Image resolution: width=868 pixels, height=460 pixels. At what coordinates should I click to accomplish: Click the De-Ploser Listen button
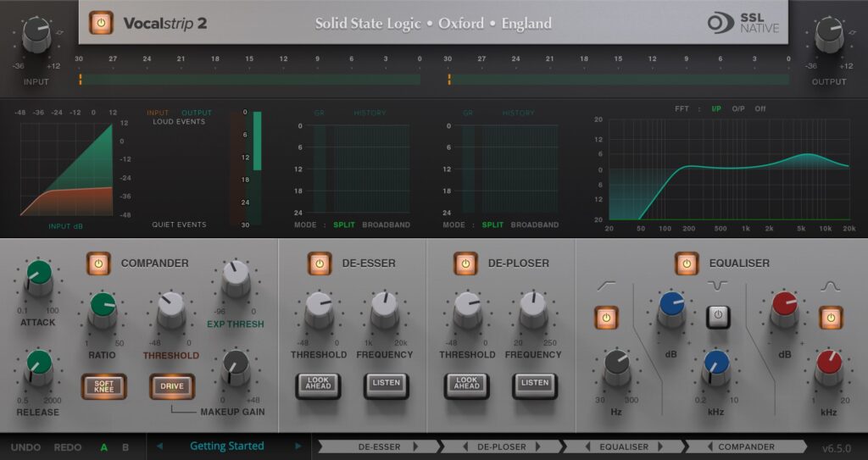tap(535, 385)
